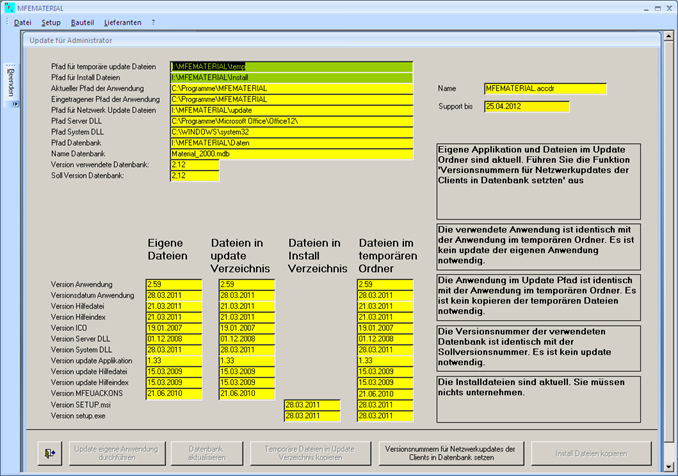
Task: Click Version Hilfedatei value in temporären Ordner
Action: tap(385, 306)
